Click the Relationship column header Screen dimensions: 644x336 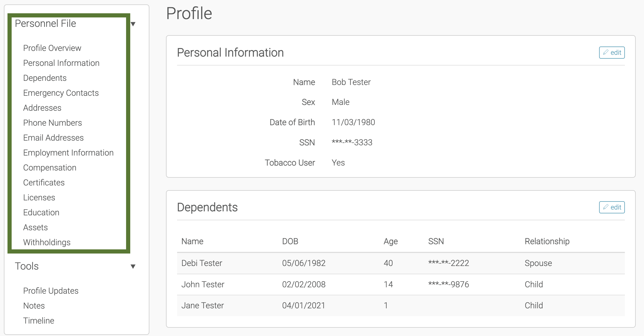[547, 241]
